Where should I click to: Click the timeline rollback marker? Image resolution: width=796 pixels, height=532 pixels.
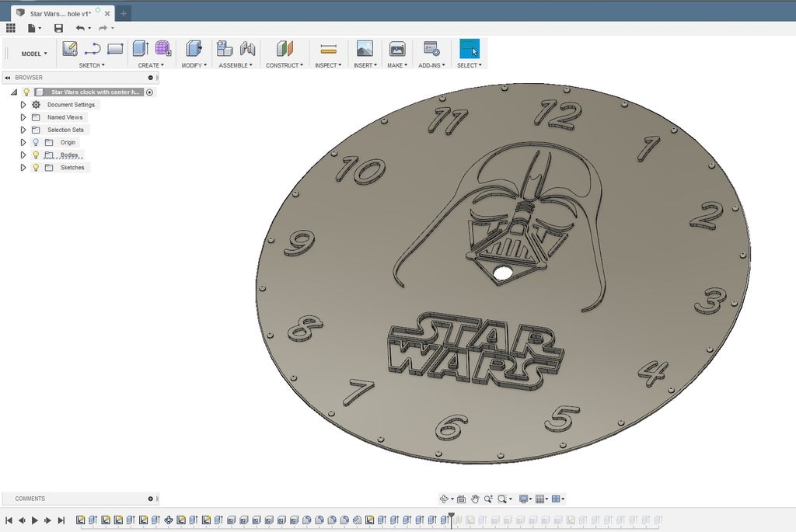452,520
